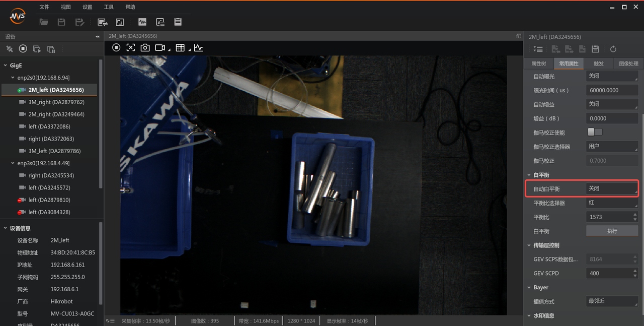Click the crosshair focus icon in viewer
The image size is (644, 326).
pyautogui.click(x=131, y=47)
